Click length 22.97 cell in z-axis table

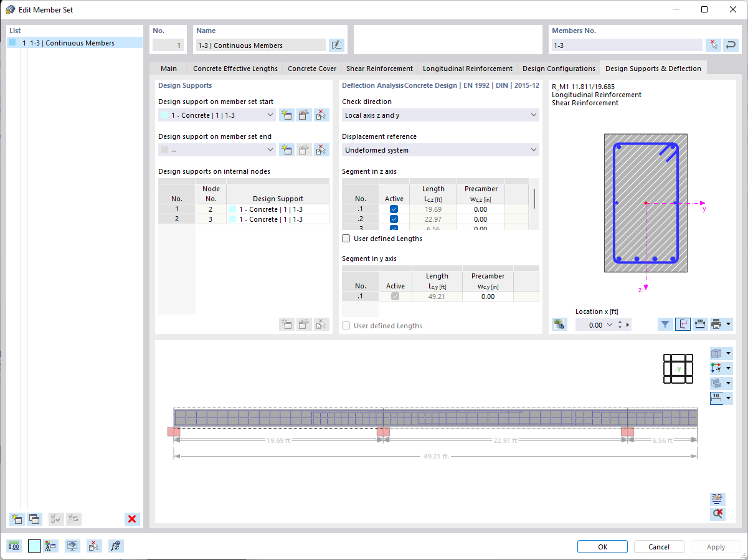tap(433, 219)
